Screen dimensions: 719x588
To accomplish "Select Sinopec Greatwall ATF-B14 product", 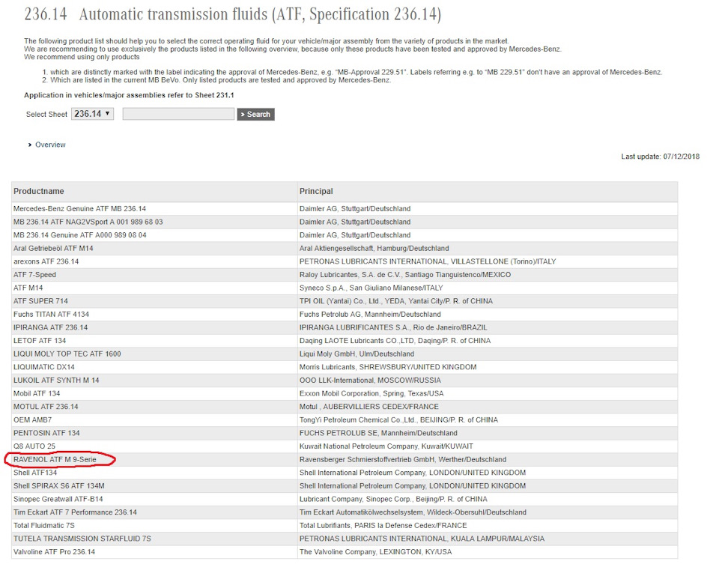I will pyautogui.click(x=58, y=500).
